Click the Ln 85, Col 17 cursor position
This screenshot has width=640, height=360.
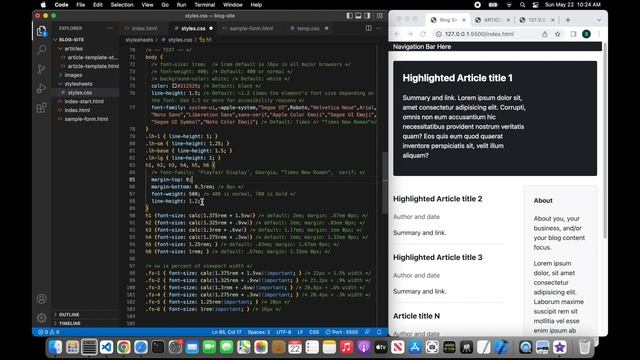tap(226, 332)
